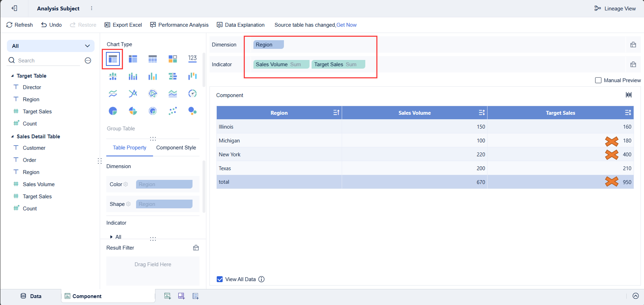
Task: Select the pie chart type
Action: pos(112,111)
